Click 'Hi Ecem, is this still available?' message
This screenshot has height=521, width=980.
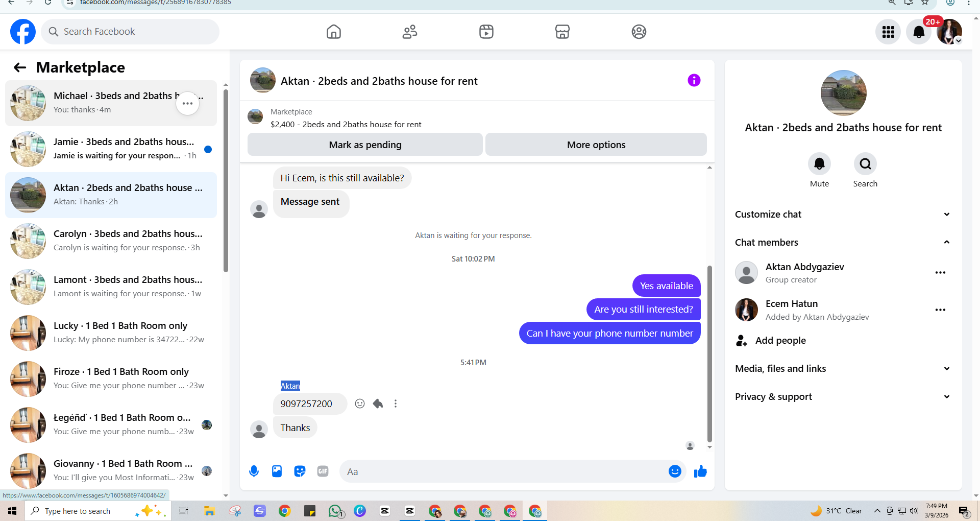pyautogui.click(x=342, y=178)
